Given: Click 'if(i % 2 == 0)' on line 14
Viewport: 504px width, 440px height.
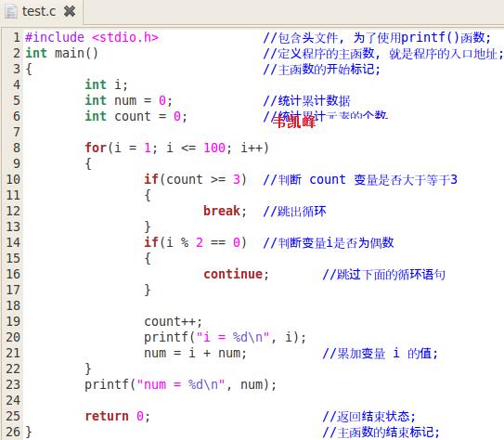Looking at the screenshot, I should tap(195, 242).
